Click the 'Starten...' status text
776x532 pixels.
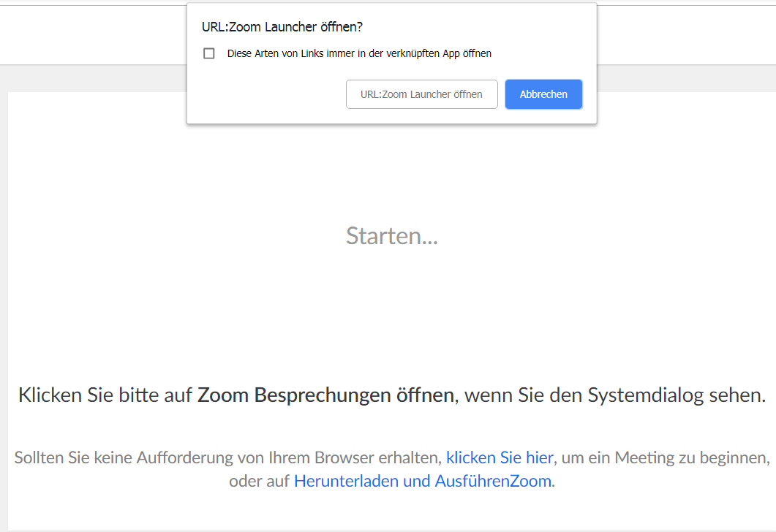point(392,236)
